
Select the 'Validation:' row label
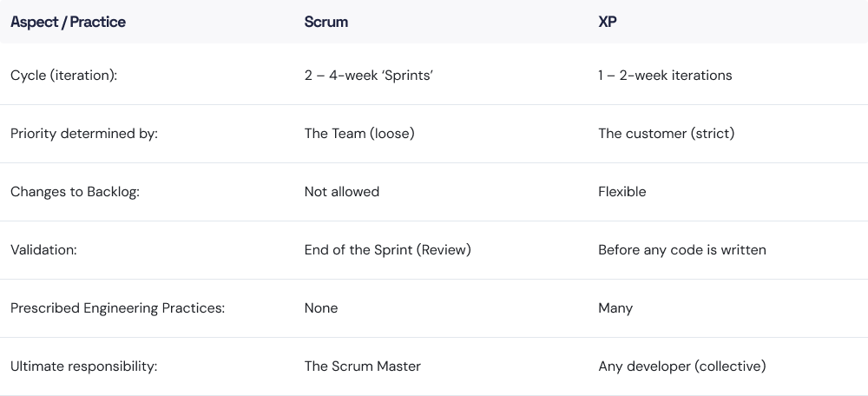[x=43, y=250]
